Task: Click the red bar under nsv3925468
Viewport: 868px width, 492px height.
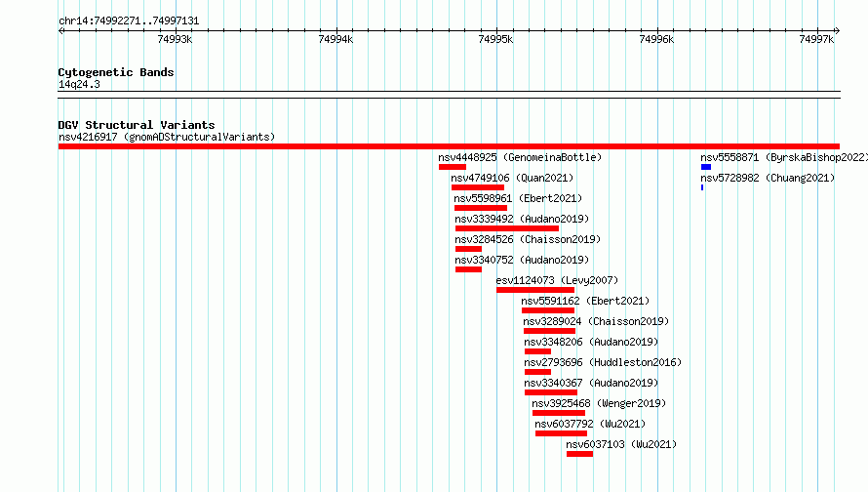Action: coord(559,413)
